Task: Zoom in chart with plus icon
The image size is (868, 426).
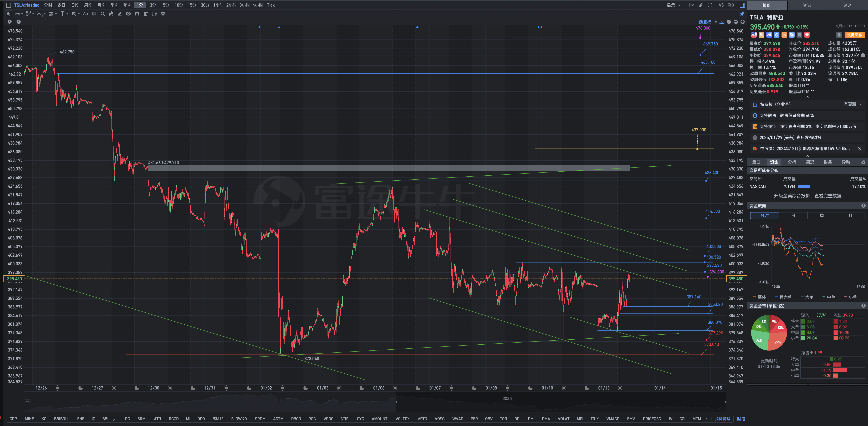Action: coord(742,22)
